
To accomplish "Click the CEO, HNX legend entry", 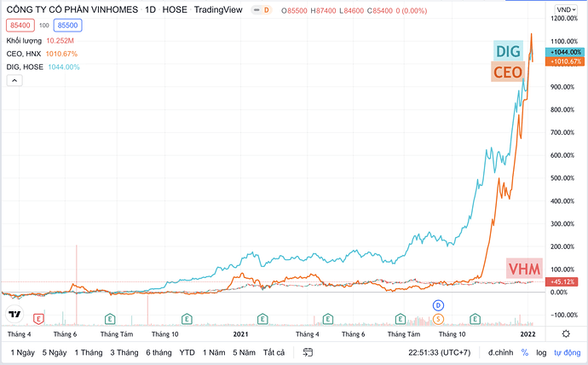I will click(24, 54).
